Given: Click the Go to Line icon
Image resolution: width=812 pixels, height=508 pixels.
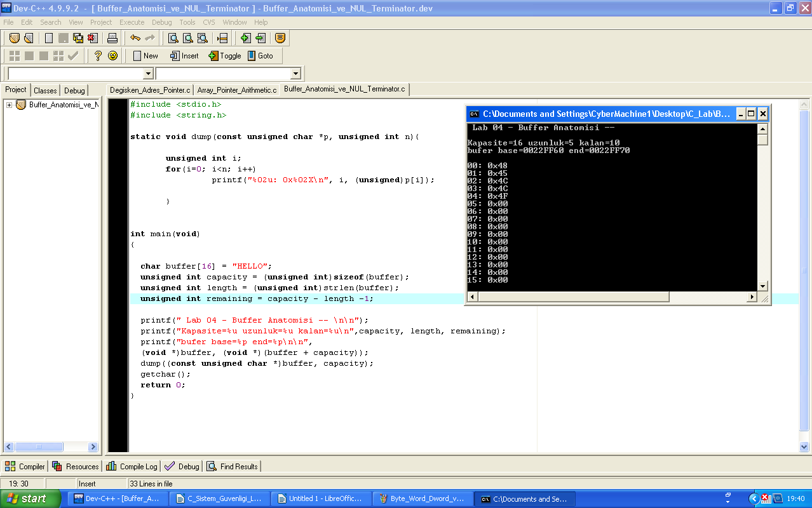Looking at the screenshot, I should pos(222,38).
